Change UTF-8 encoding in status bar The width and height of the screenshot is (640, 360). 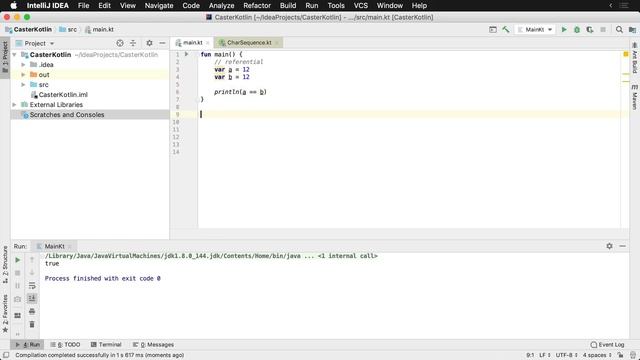567,355
